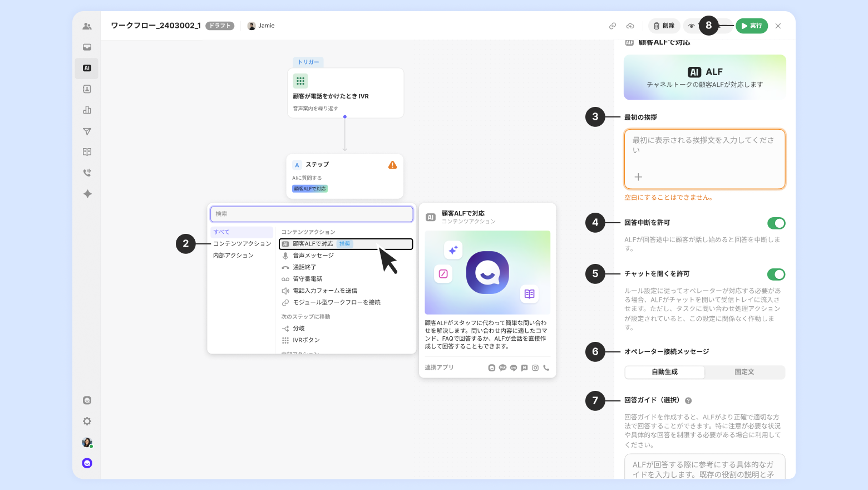Viewport: 868px width, 490px height.
Task: Click the ドラフト status badge
Action: click(x=220, y=26)
